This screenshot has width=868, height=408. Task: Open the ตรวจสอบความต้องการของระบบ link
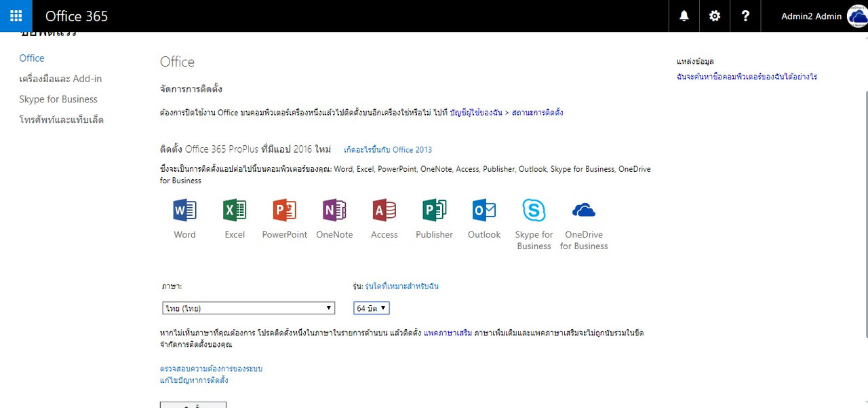coord(211,369)
